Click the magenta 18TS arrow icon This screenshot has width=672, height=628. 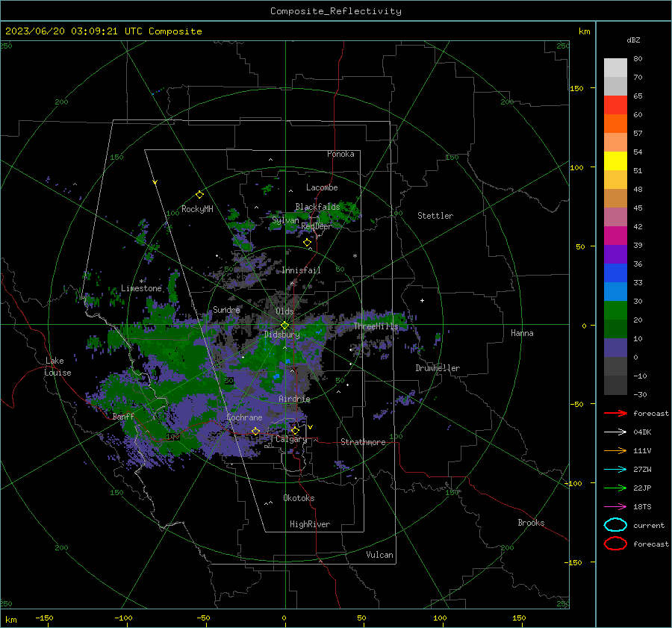point(615,507)
